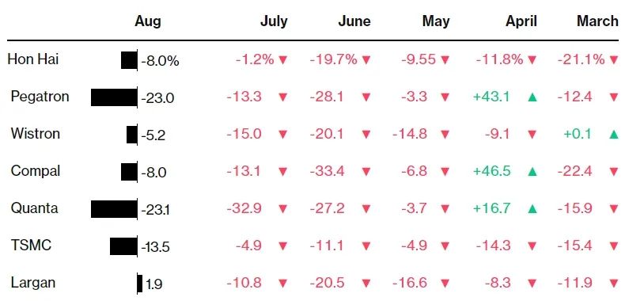Click the red down arrow in Hon Hai's July cell
Screen dimensions: 644x301
point(282,60)
